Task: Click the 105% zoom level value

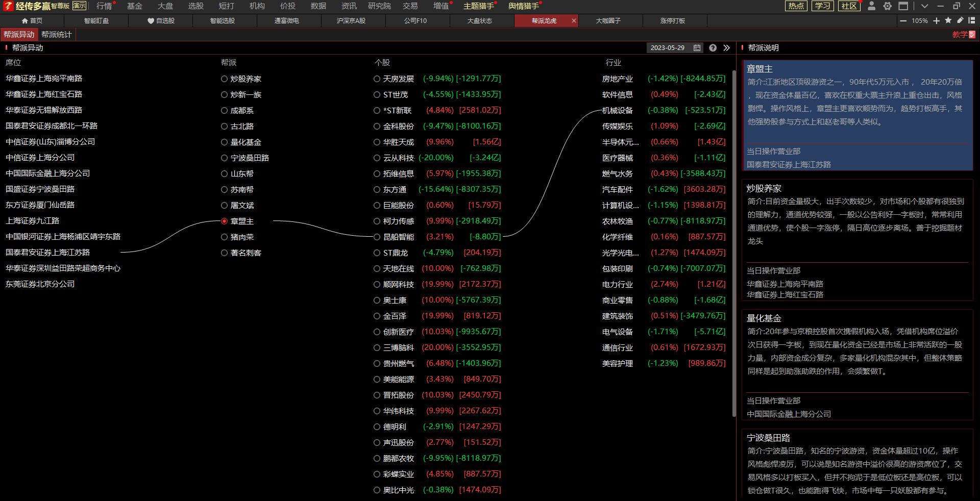Action: tap(920, 21)
